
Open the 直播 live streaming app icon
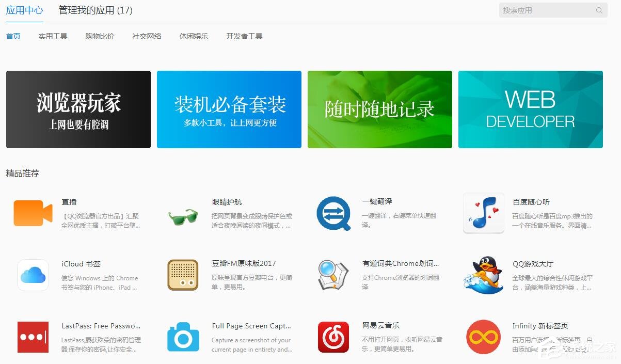(x=32, y=213)
